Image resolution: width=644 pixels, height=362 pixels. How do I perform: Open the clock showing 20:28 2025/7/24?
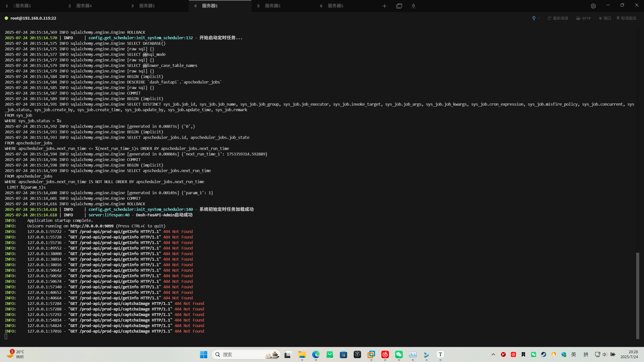pyautogui.click(x=629, y=354)
